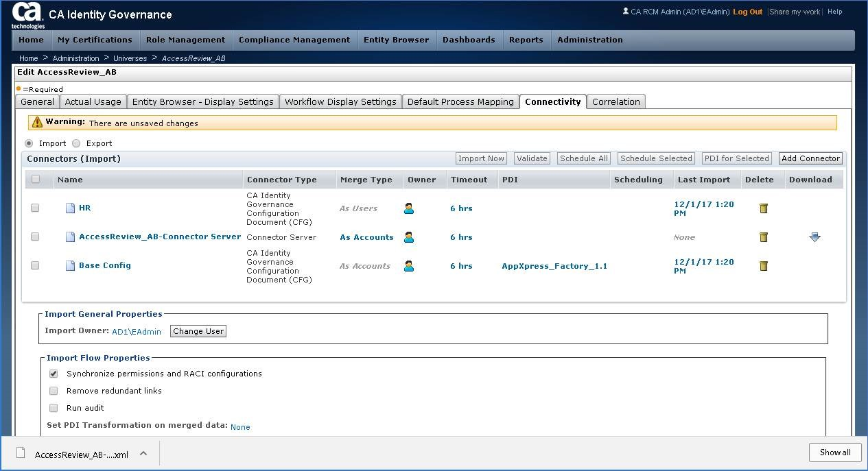Click the Change User button

[198, 331]
